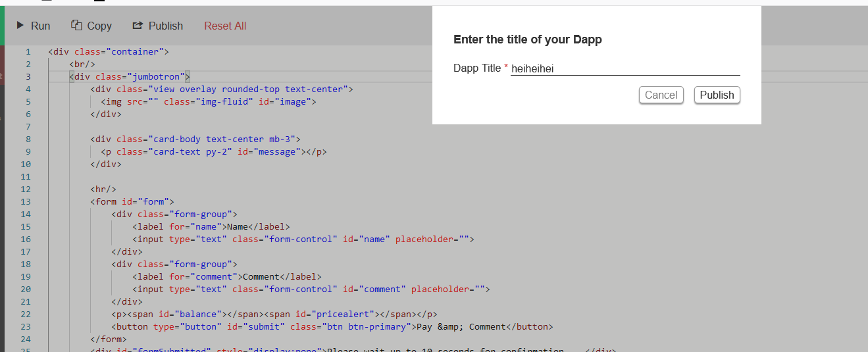
Task: Select line number 23 in gutter
Action: tap(26, 326)
